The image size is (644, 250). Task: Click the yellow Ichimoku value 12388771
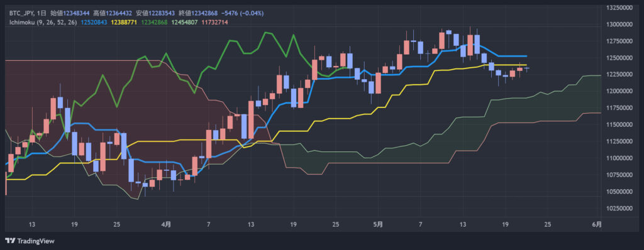point(124,22)
